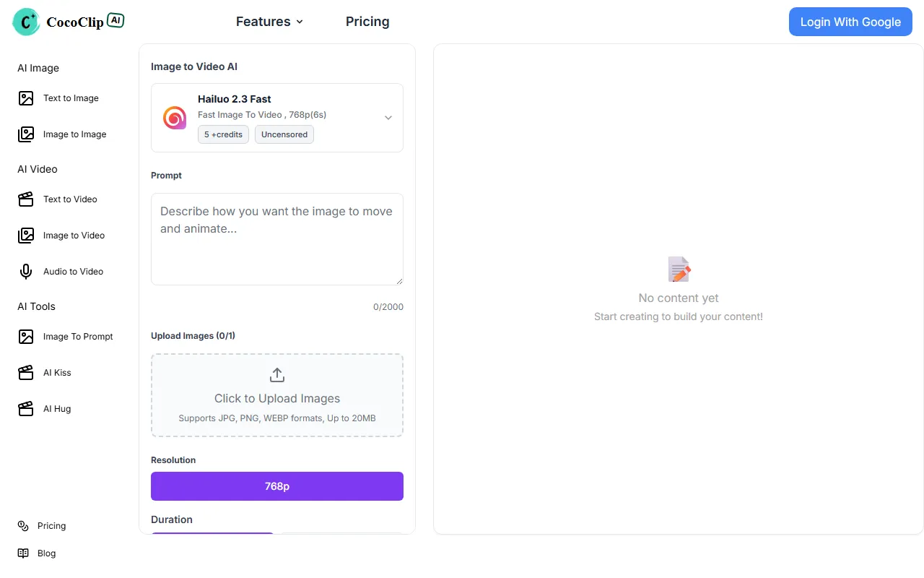Open the Text to Video clapperboard icon
This screenshot has width=924, height=578.
click(x=26, y=199)
